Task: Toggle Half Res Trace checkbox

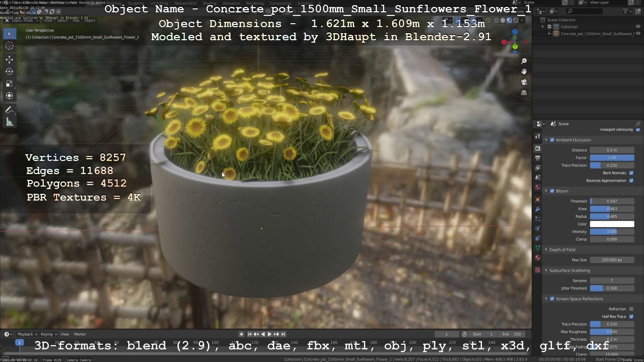Action: coord(631,317)
